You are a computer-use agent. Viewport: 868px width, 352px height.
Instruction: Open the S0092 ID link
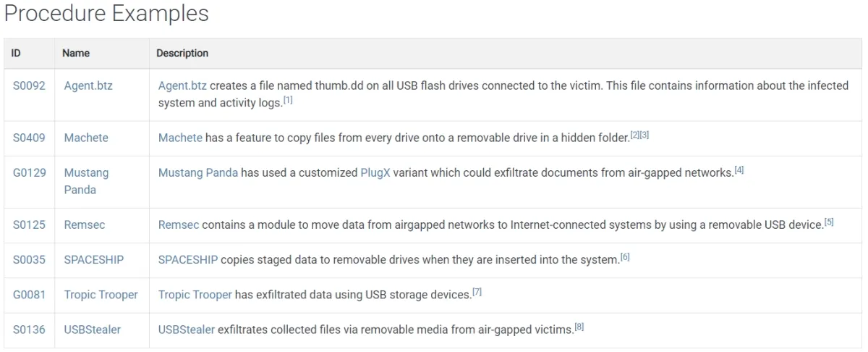(x=29, y=85)
